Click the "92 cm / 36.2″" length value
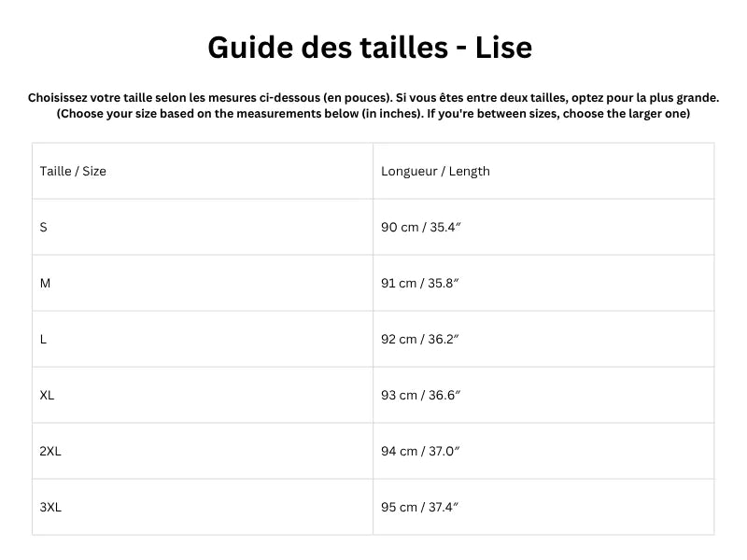This screenshot has height=560, width=747. click(420, 339)
